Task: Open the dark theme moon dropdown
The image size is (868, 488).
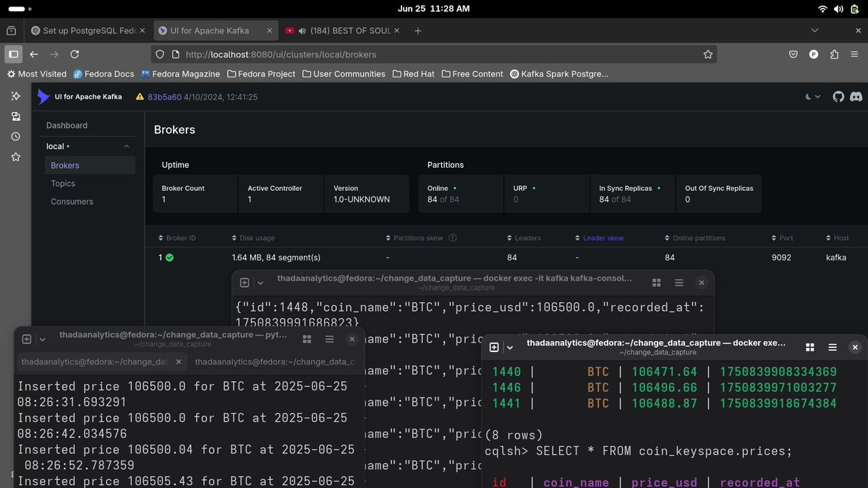Action: pyautogui.click(x=813, y=96)
